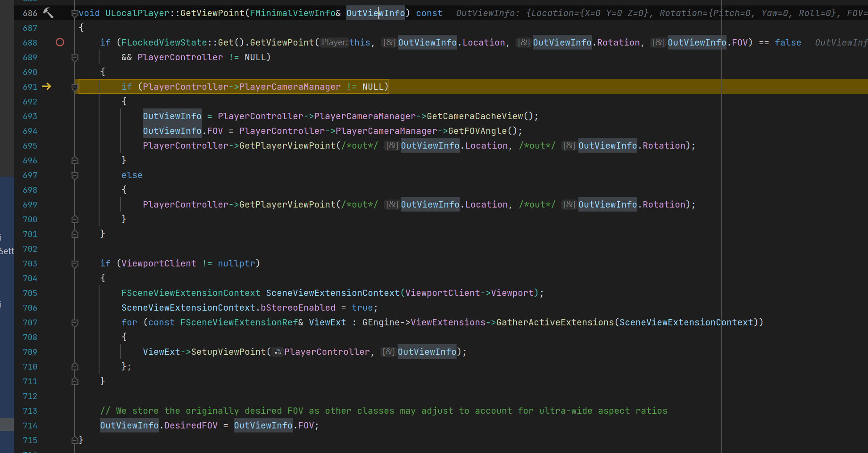Remove the breakpoint on line 688
868x453 pixels.
(60, 42)
